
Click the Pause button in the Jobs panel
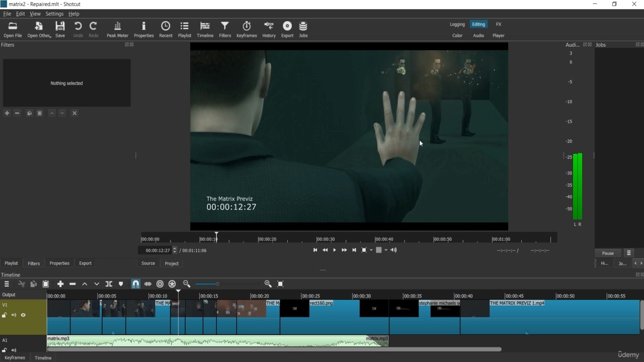[608, 253]
